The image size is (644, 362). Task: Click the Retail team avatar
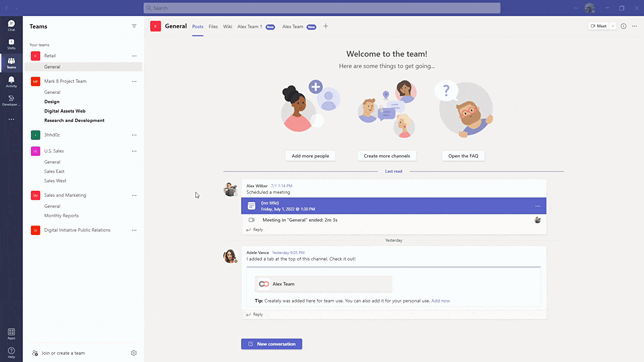(x=35, y=55)
